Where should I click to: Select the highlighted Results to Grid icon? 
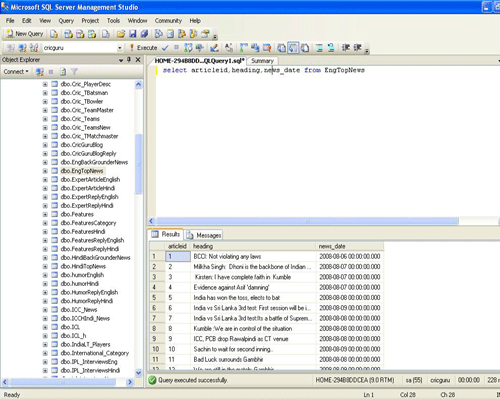point(293,48)
